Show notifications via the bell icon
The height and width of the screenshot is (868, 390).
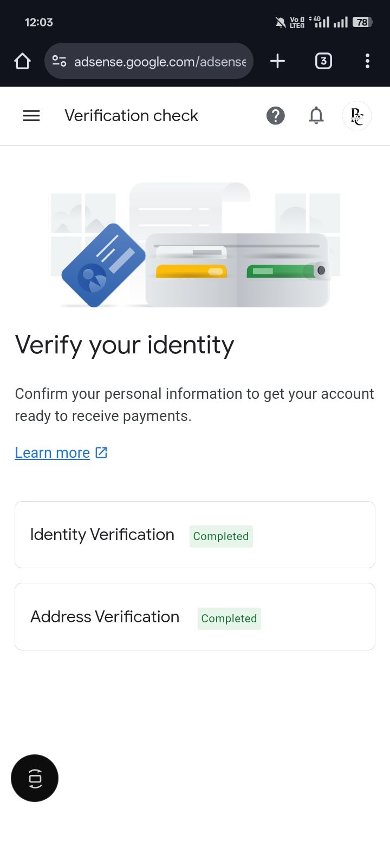[316, 115]
